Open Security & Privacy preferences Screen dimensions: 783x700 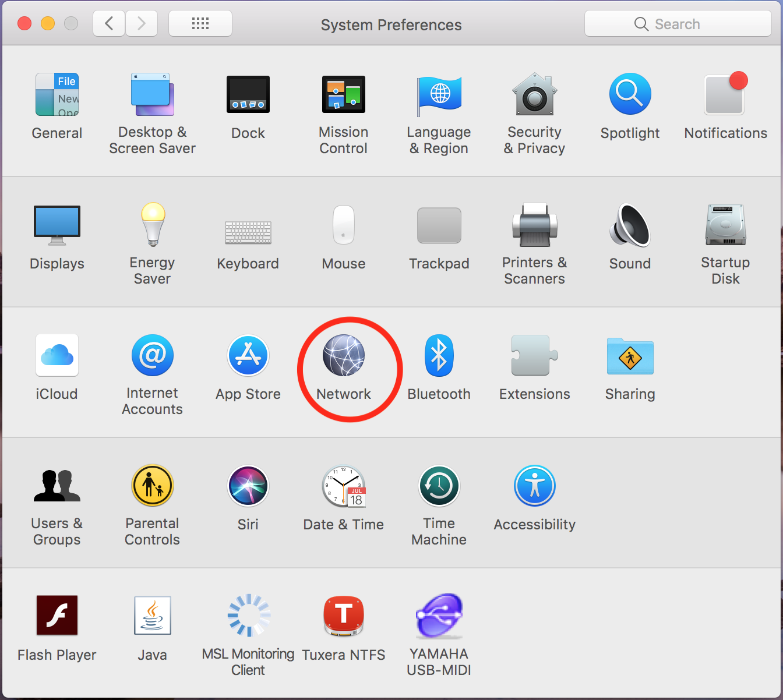(x=534, y=95)
